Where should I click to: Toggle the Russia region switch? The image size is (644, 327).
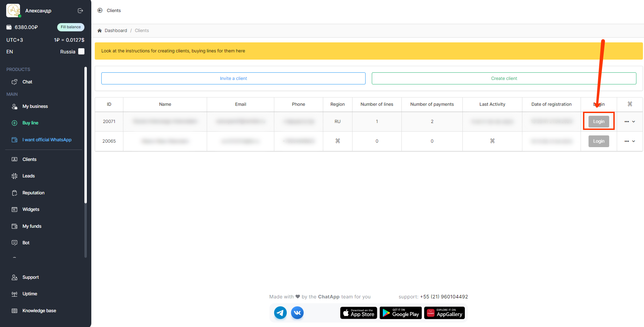point(81,51)
